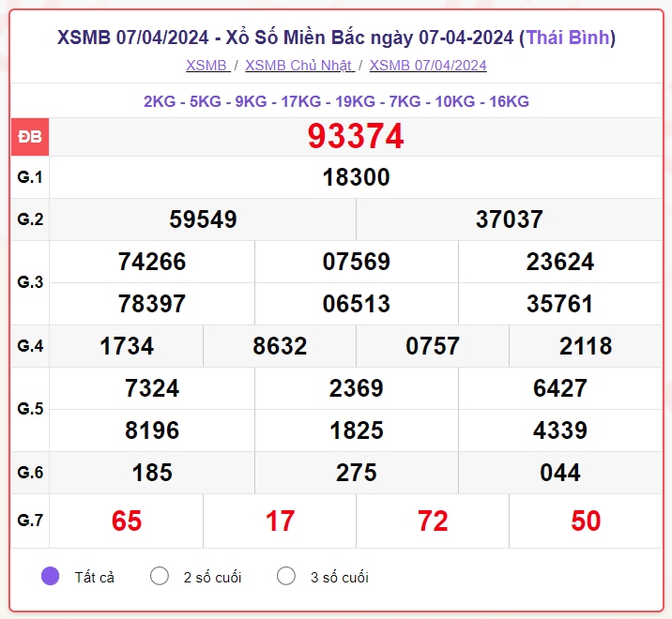Click G.4 number 0757
This screenshot has height=619, width=672.
(433, 346)
